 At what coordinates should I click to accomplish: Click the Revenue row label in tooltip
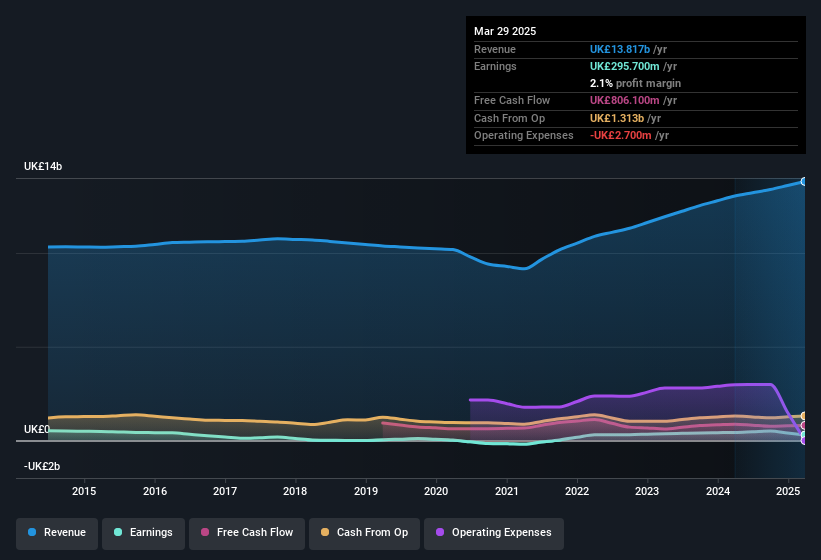495,49
